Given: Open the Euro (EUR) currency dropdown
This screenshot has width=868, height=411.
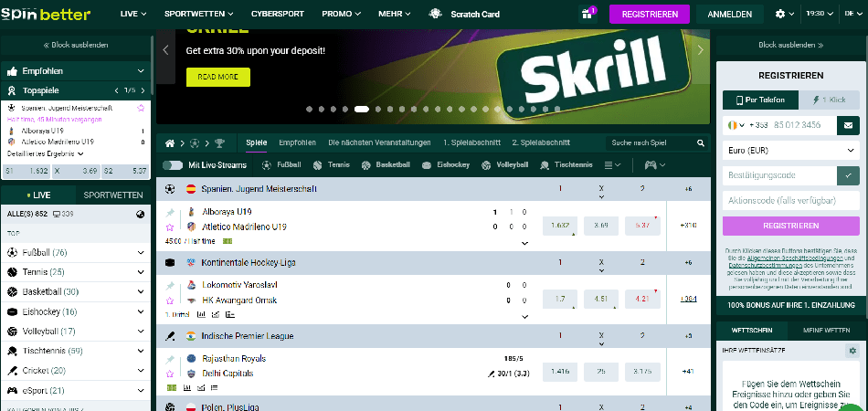Looking at the screenshot, I should (x=790, y=150).
